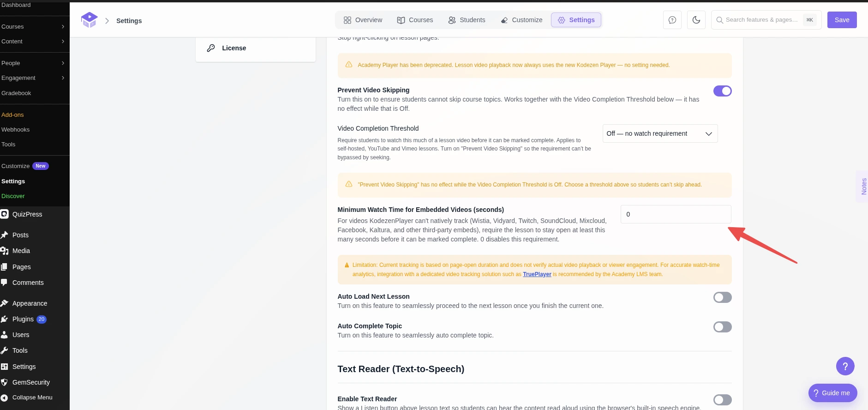Image resolution: width=868 pixels, height=410 pixels.
Task: Click the Users person icon
Action: 5,335
